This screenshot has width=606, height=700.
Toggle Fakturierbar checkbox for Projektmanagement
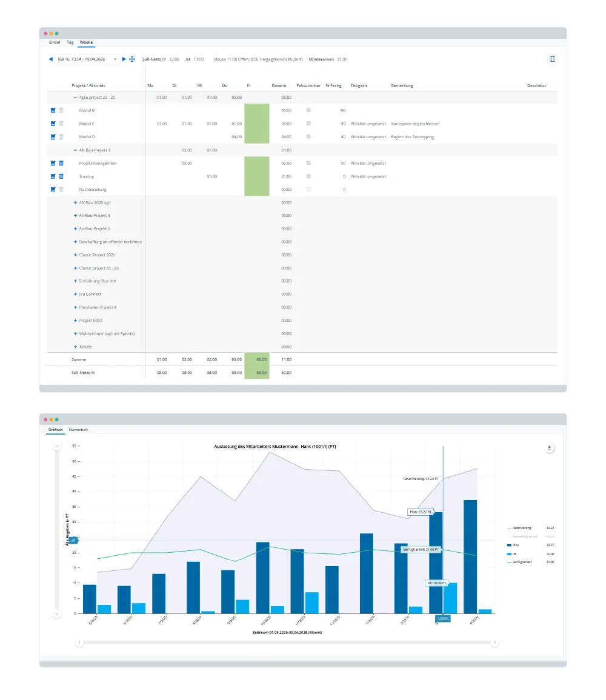[x=308, y=163]
